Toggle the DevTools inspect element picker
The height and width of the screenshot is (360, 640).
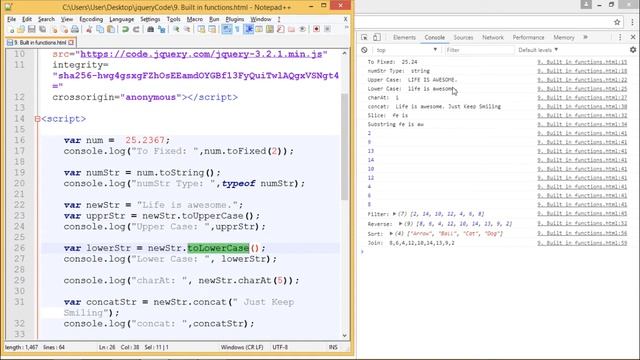tap(364, 37)
